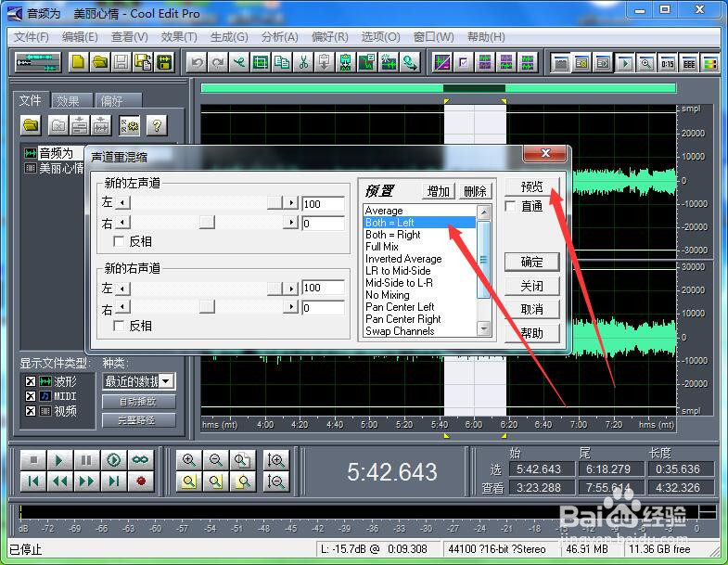Click new-left-channel 左 slider thumb

(275, 202)
